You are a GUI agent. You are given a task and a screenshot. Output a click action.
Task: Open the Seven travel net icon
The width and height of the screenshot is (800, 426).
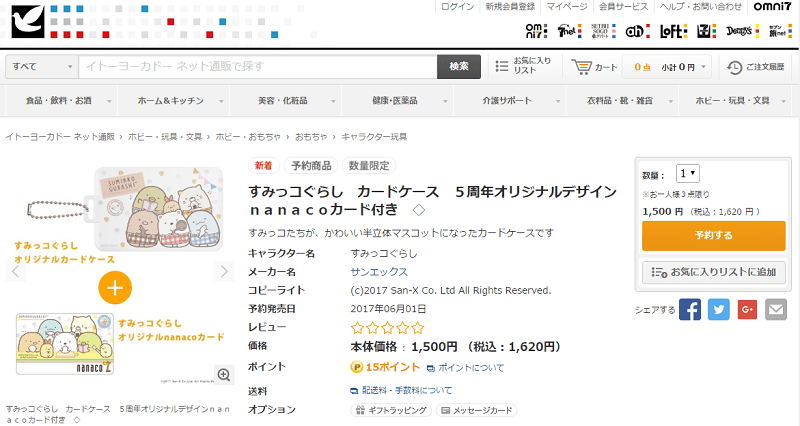(781, 31)
